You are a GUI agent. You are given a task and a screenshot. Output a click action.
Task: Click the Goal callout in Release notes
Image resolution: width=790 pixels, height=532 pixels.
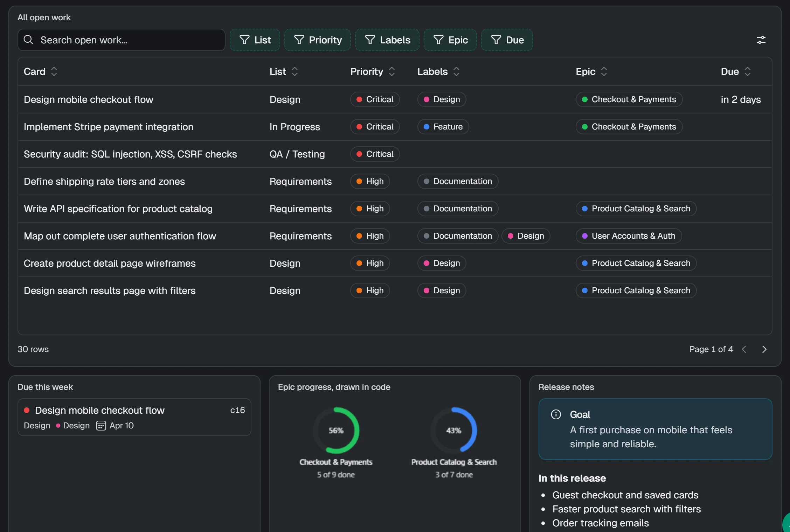click(655, 429)
